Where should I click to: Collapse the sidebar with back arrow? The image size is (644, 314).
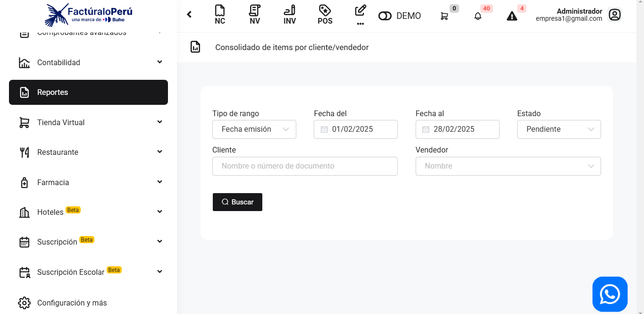[190, 15]
